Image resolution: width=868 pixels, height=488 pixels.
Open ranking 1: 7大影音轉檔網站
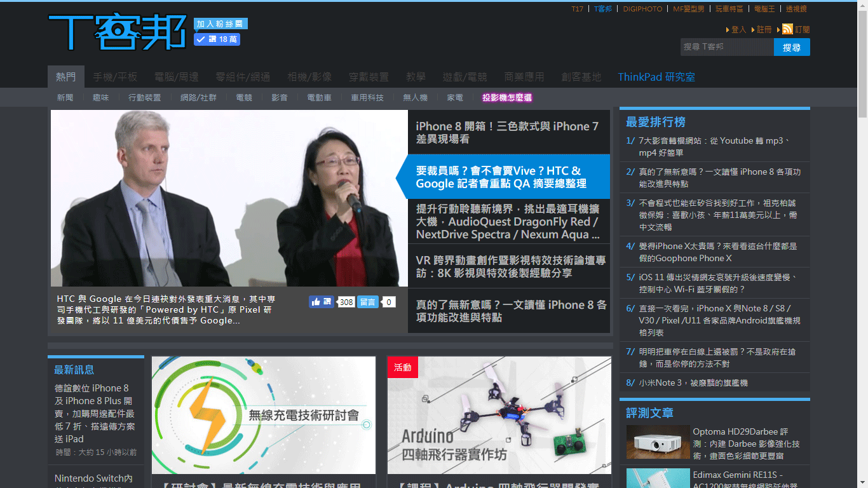715,147
